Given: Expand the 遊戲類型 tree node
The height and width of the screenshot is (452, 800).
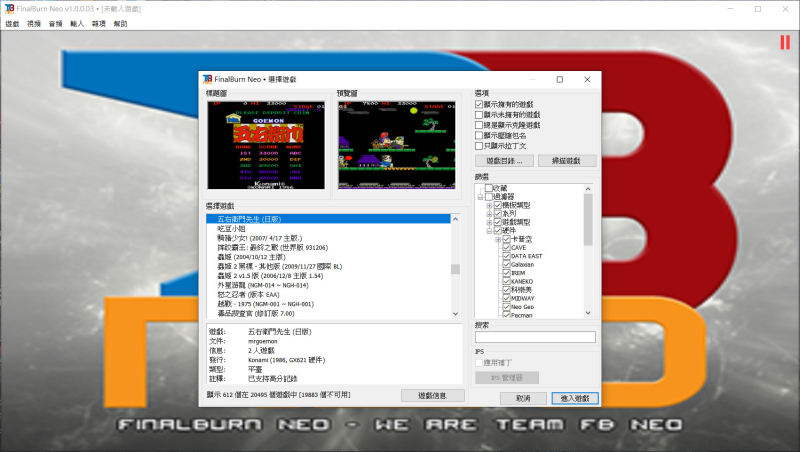Looking at the screenshot, I should [489, 222].
